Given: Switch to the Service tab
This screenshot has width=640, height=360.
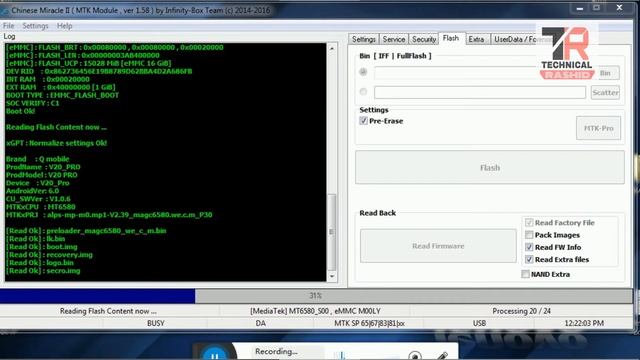Looking at the screenshot, I should (394, 39).
